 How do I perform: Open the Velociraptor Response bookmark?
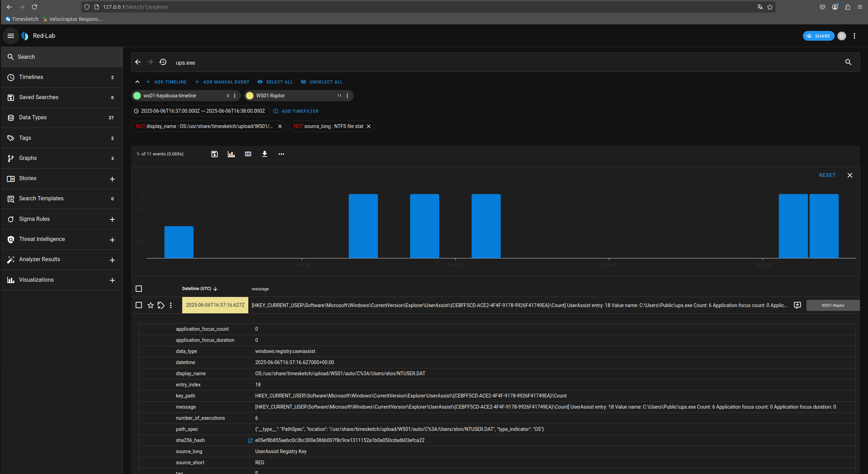[73, 19]
